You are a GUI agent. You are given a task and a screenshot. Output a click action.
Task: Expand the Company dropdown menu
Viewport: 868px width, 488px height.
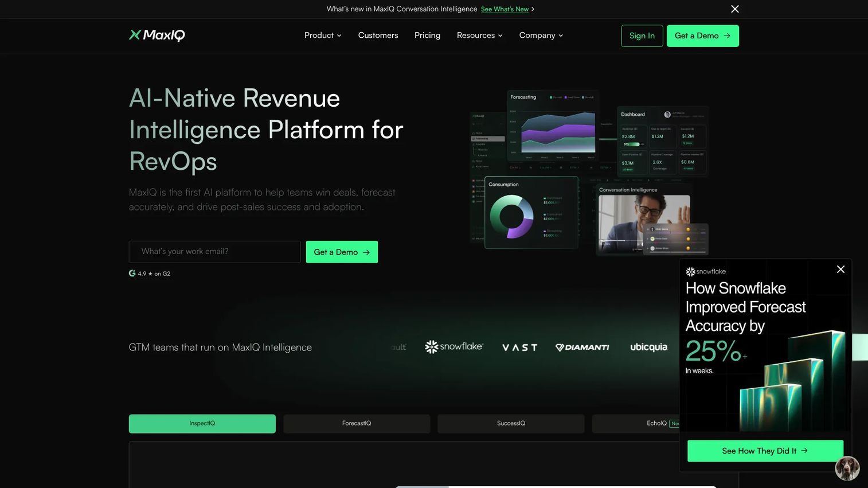click(541, 35)
